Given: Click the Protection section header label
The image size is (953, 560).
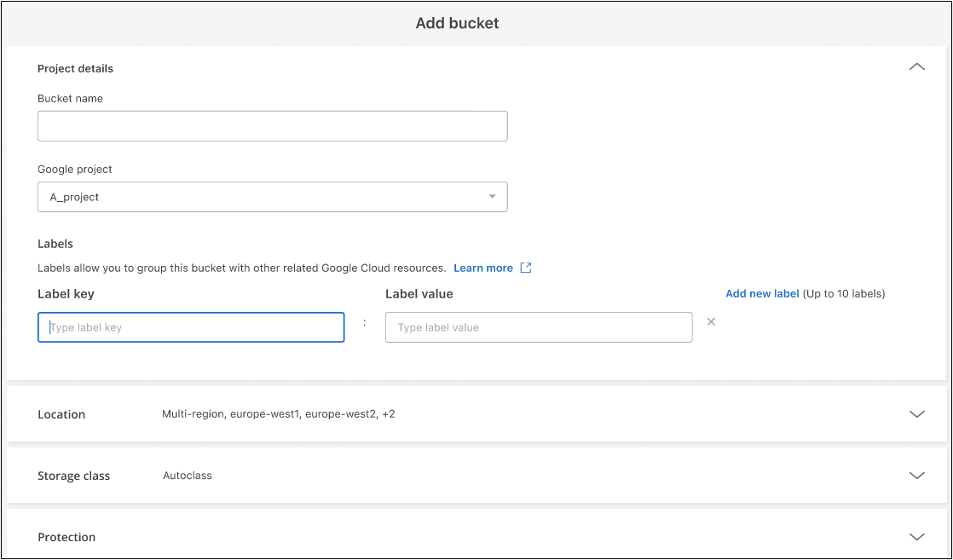Looking at the screenshot, I should (66, 537).
